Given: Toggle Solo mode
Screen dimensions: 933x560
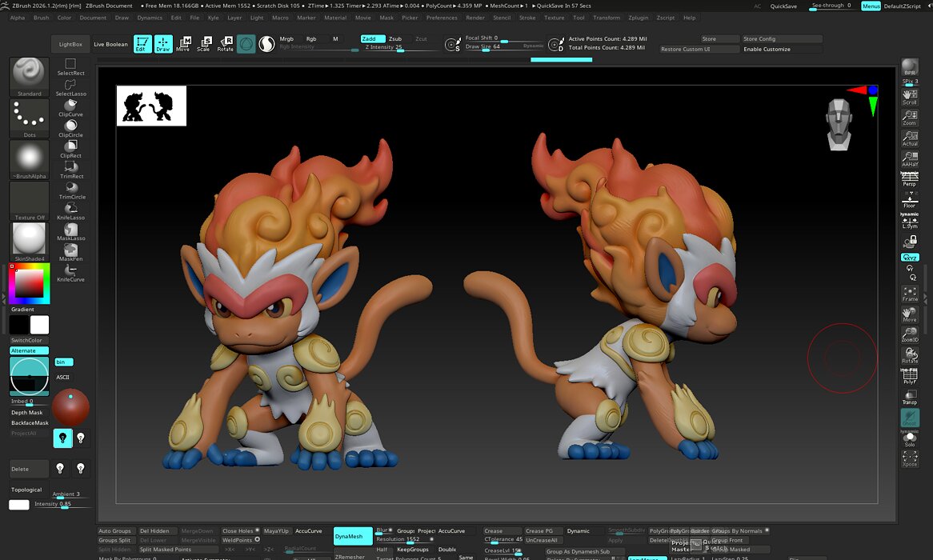Looking at the screenshot, I should click(910, 438).
